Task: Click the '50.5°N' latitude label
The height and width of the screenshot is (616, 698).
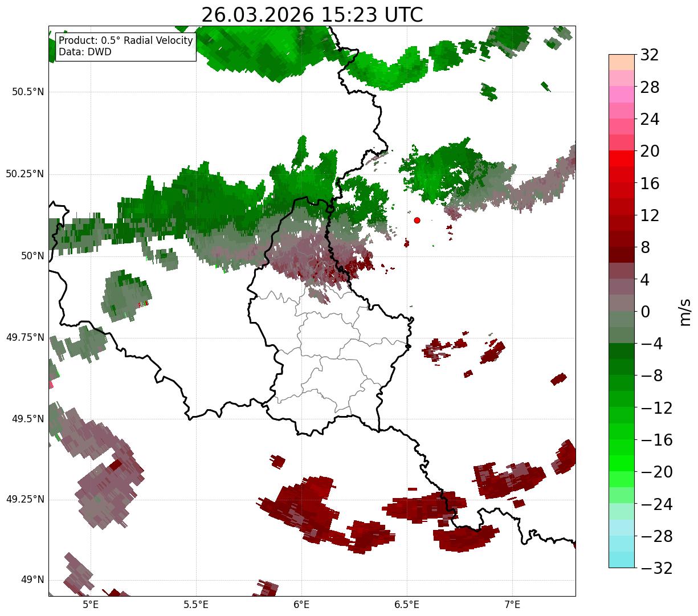Action: [x=28, y=92]
